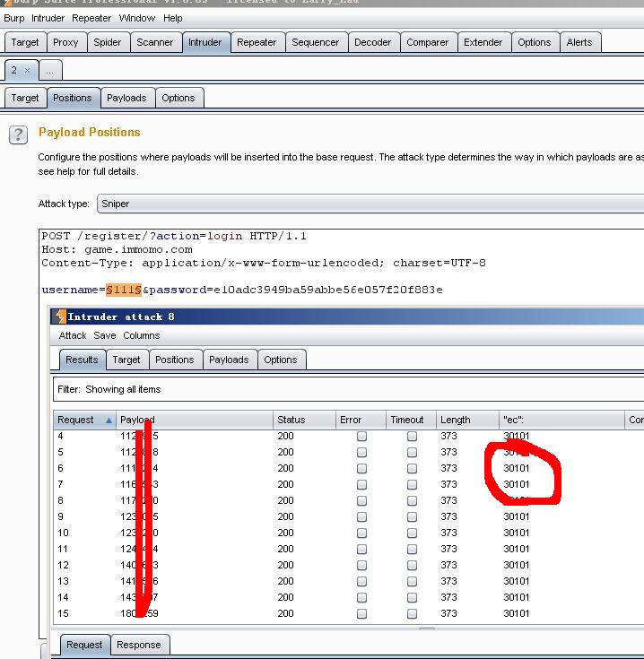Open the Save menu in attack window
Image resolution: width=644 pixels, height=659 pixels.
point(105,336)
